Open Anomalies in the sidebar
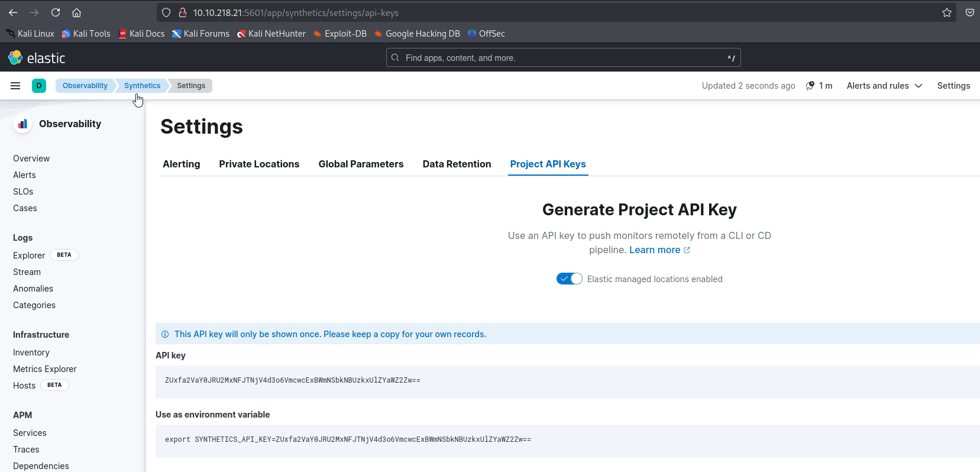 click(33, 289)
